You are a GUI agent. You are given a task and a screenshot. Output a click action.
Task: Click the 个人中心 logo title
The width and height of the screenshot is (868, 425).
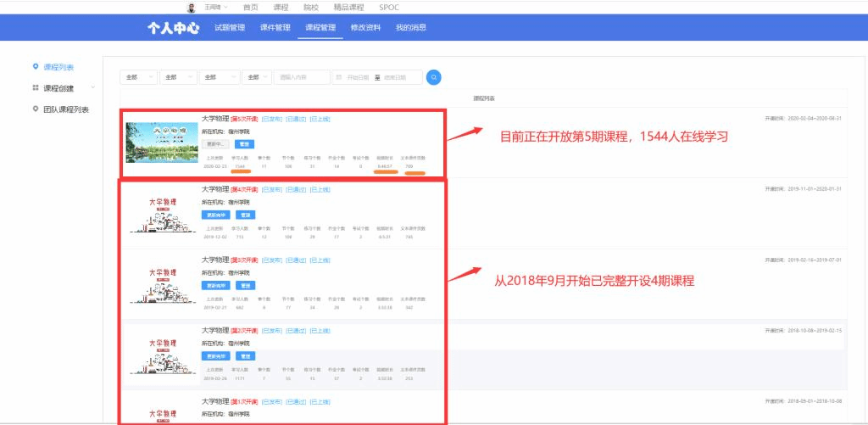coord(173,27)
